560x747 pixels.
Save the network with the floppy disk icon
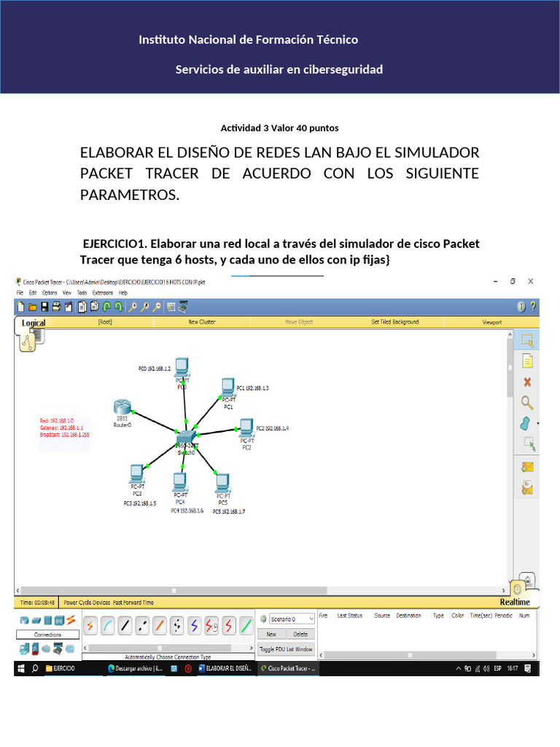click(44, 307)
